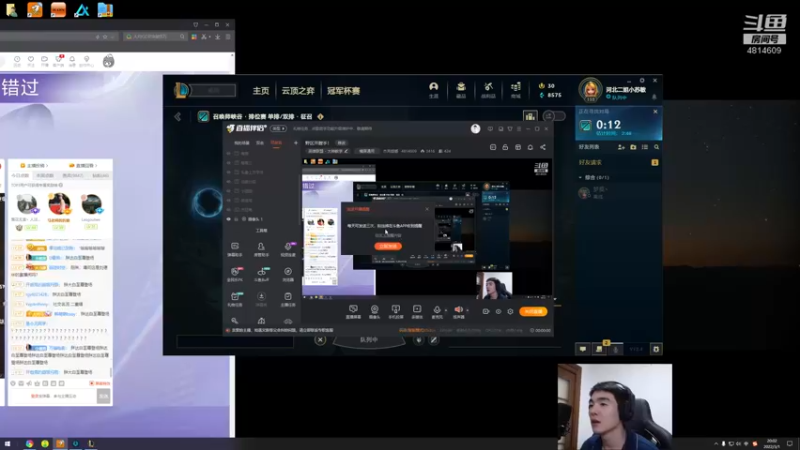Click the heart 关注 icon in the browser page header

(31, 61)
